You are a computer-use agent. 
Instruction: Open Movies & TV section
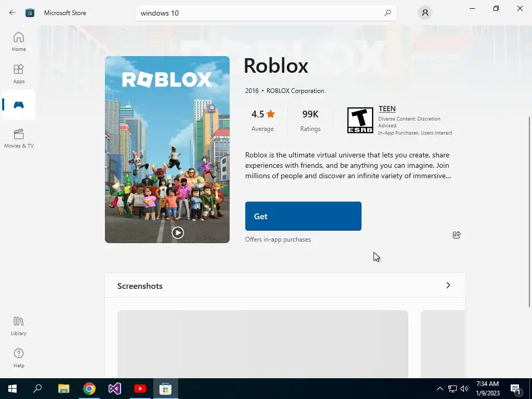[x=19, y=138]
